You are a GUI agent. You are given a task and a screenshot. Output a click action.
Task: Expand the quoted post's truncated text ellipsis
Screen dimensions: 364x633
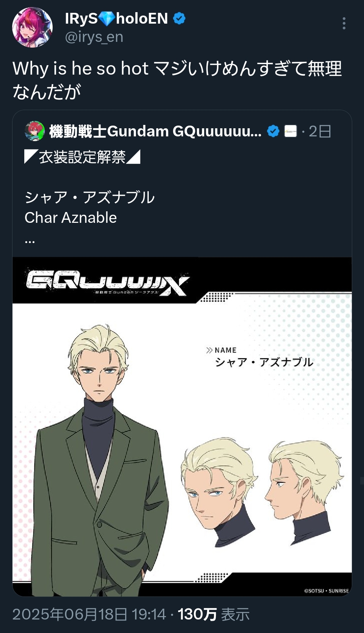pos(30,241)
